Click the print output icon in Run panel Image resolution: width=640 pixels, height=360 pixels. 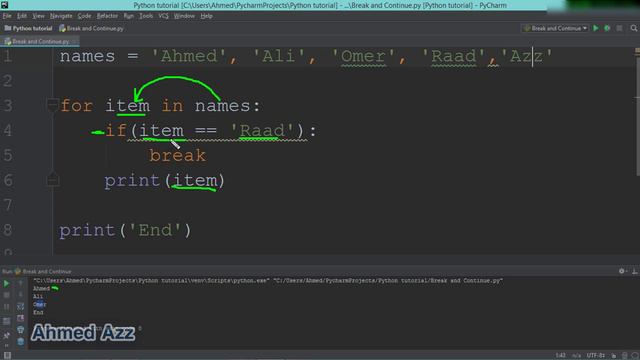(20, 330)
